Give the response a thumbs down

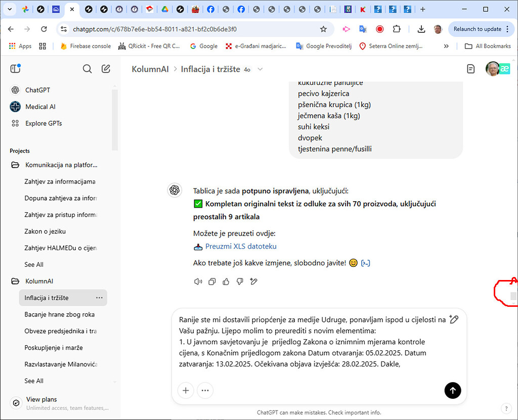pos(239,282)
